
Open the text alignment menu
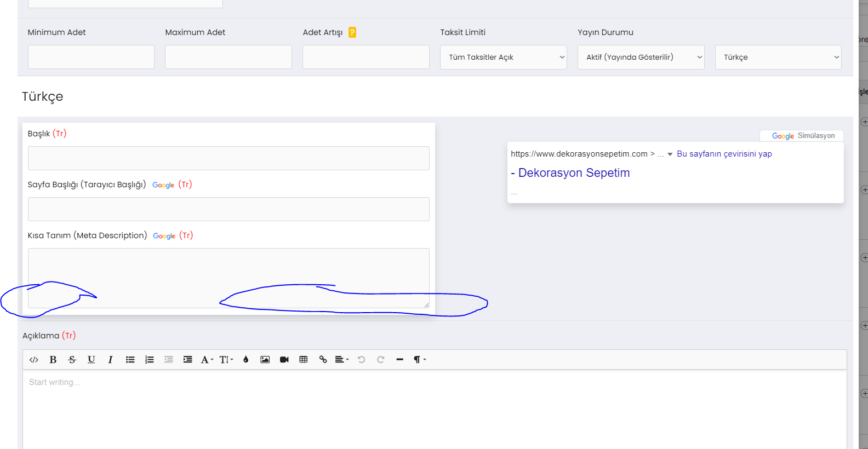pos(342,360)
